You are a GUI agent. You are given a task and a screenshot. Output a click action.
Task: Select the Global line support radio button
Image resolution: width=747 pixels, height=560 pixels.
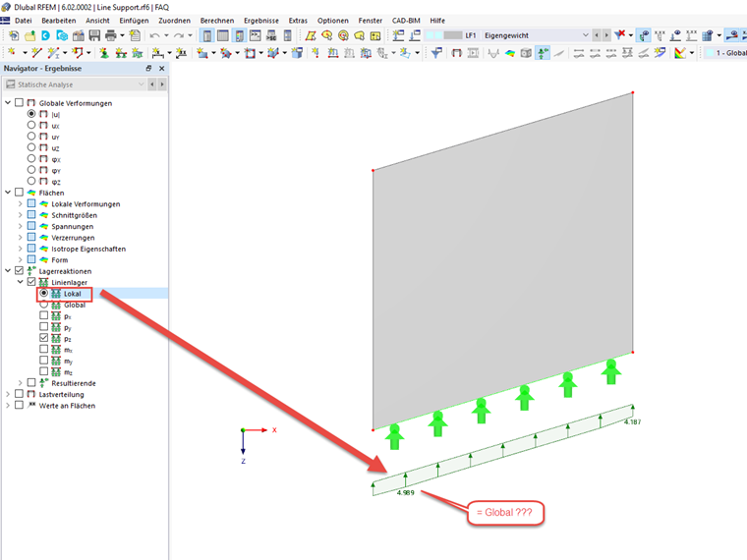click(44, 305)
